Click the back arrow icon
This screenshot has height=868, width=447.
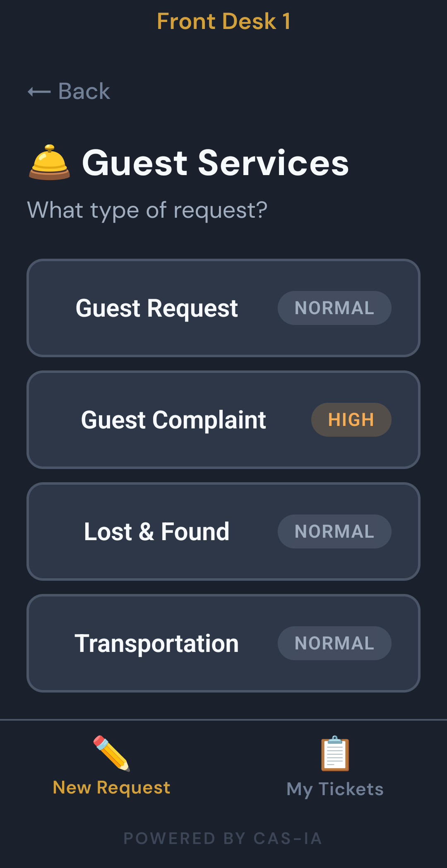(x=39, y=91)
